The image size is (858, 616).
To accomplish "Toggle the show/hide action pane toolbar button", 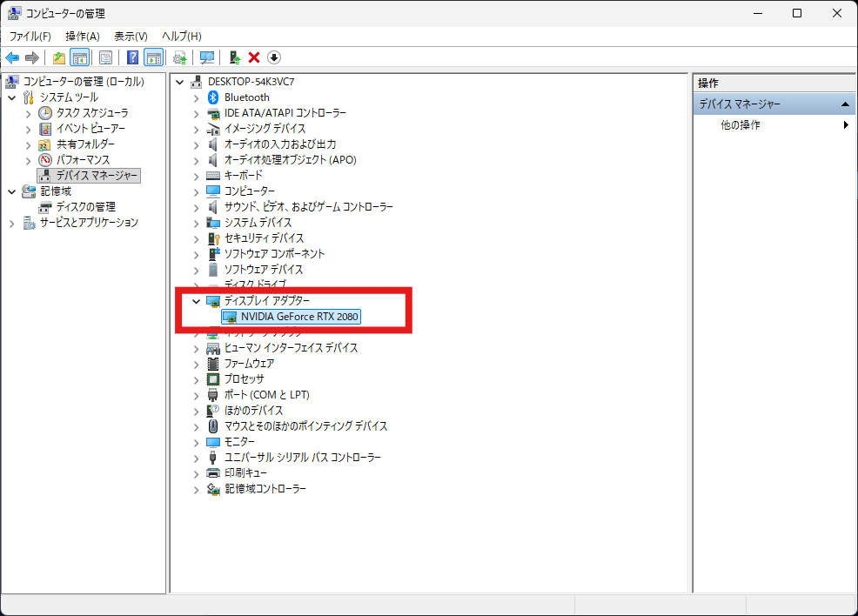I will pyautogui.click(x=154, y=57).
